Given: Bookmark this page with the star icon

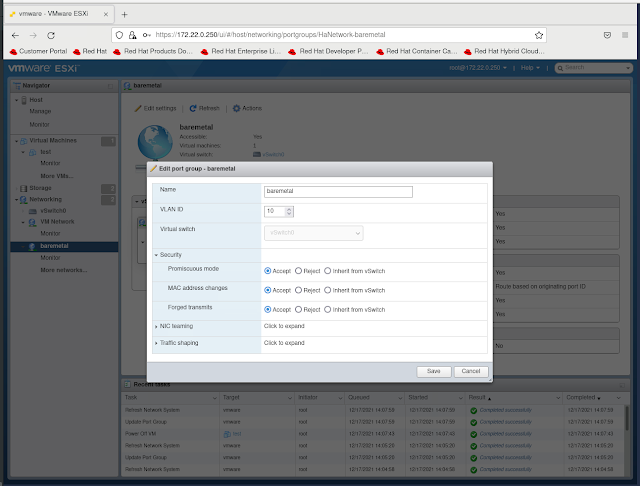Looking at the screenshot, I should [x=539, y=35].
